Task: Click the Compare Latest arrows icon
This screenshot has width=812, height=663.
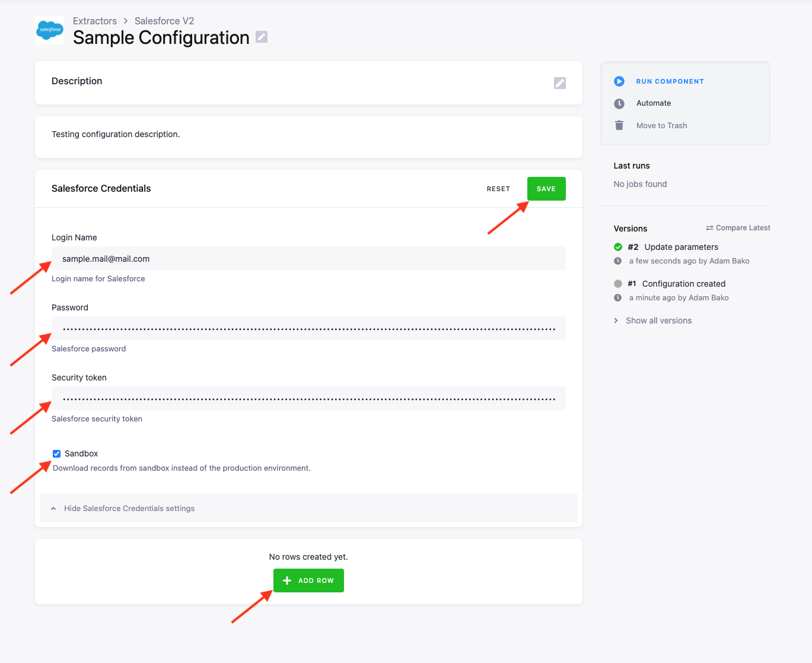Action: click(709, 228)
